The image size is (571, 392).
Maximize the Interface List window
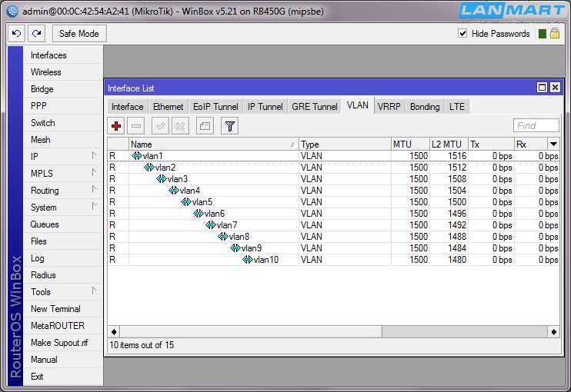point(542,88)
